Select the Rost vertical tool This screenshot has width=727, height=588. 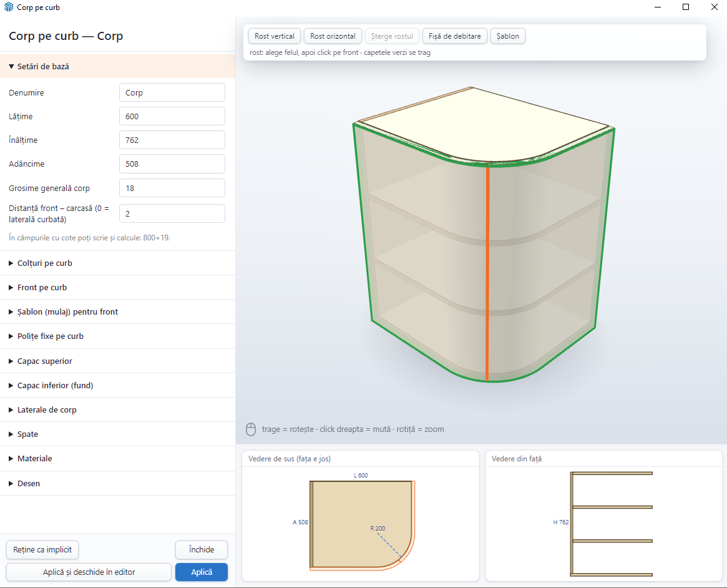coord(275,36)
